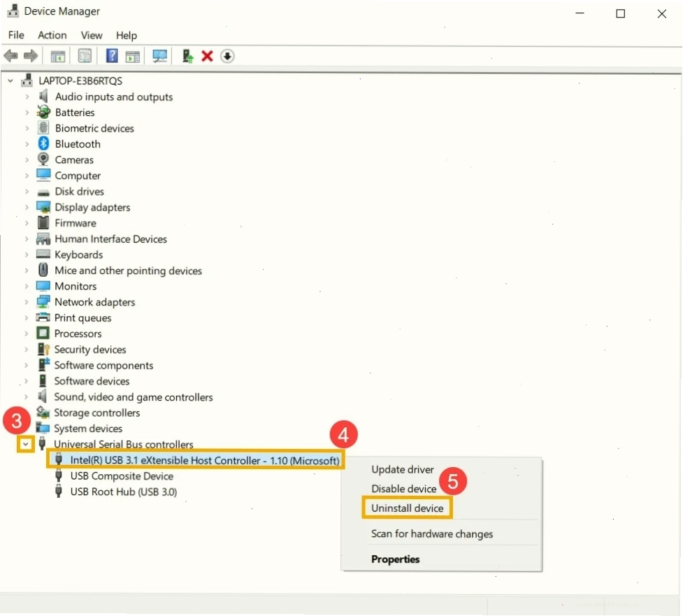The height and width of the screenshot is (616, 683).
Task: Choose Disable device from context menu
Action: (x=404, y=488)
